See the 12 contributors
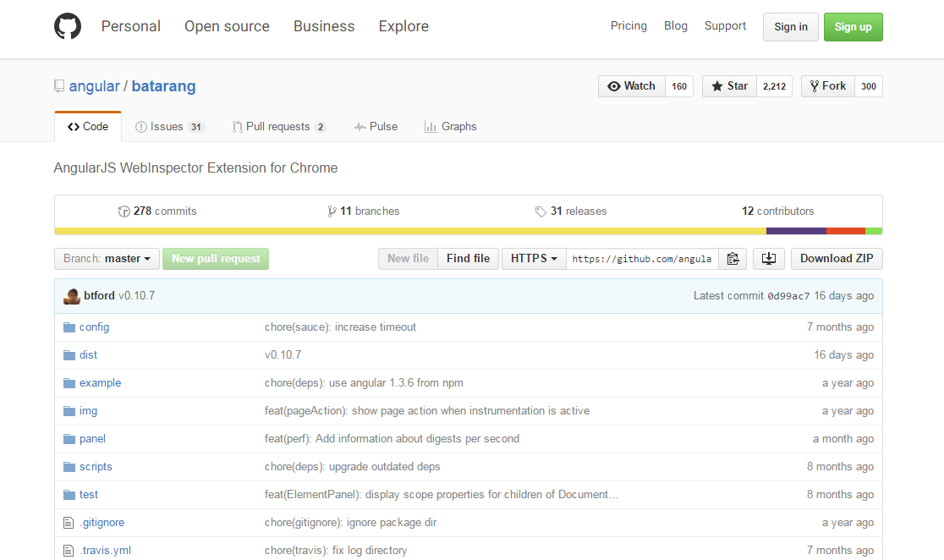 (x=777, y=211)
